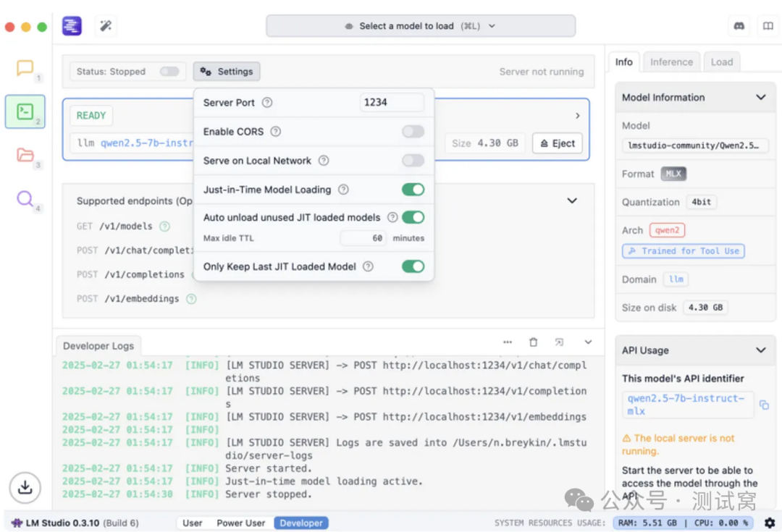This screenshot has width=782, height=532.
Task: Click the GET /v1/models endpoint
Action: pyautogui.click(x=114, y=227)
